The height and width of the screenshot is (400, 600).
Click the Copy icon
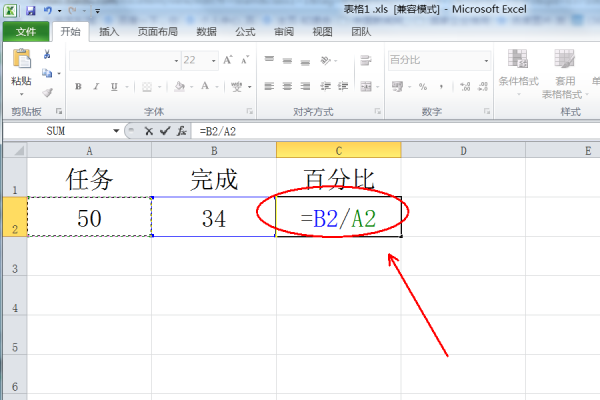47,73
